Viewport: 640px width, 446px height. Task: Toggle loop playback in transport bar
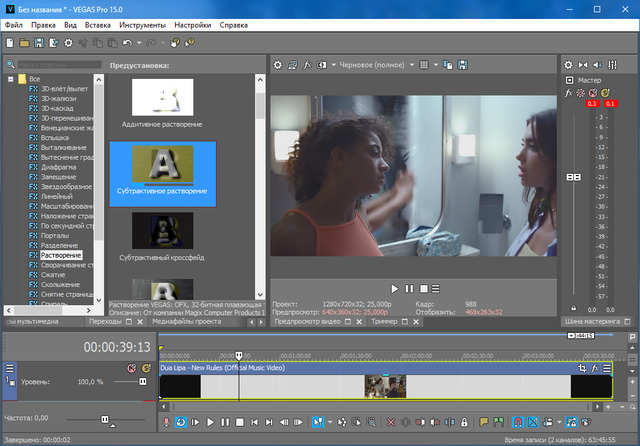pyautogui.click(x=181, y=422)
